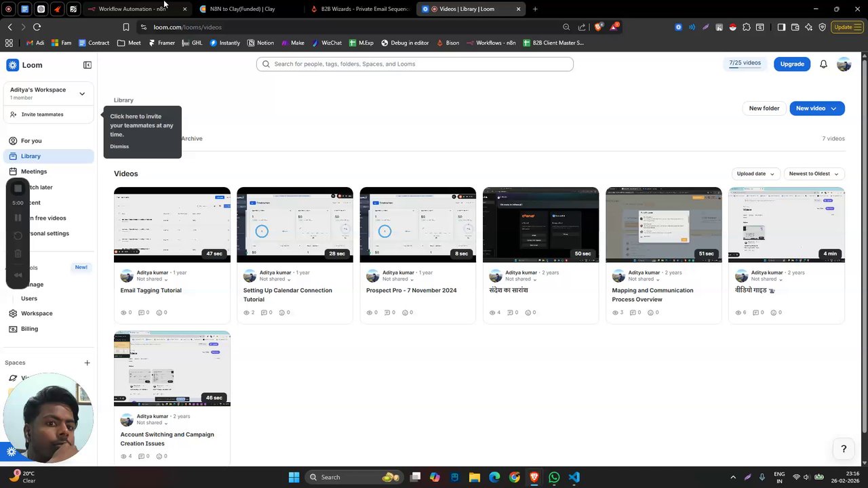
Task: Collapse the Loom sidebar panel
Action: (x=87, y=65)
